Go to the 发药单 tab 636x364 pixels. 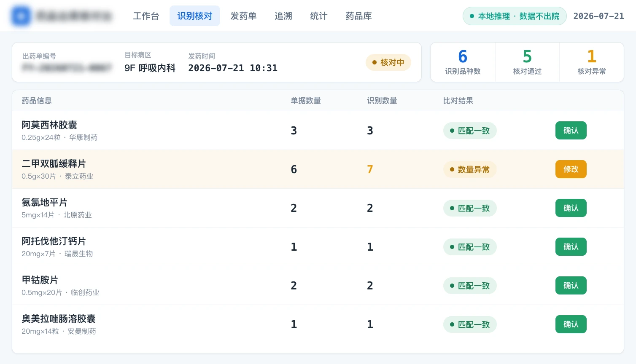point(243,16)
